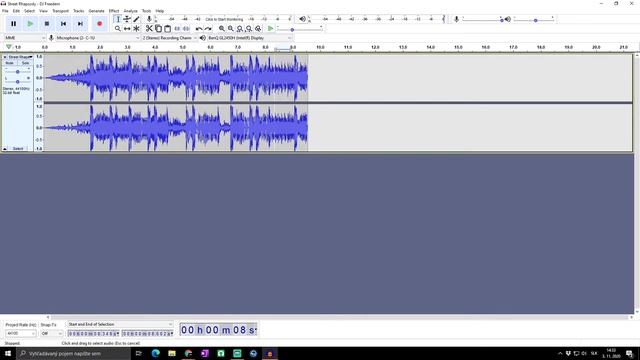The image size is (640, 360).
Task: Select the Draw (pencil) tool
Action: click(x=136, y=19)
